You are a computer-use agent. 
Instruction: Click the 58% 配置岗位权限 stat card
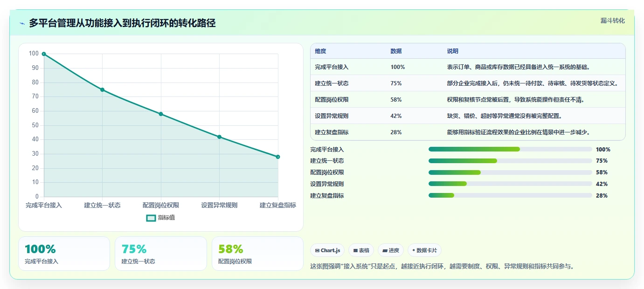coord(257,254)
